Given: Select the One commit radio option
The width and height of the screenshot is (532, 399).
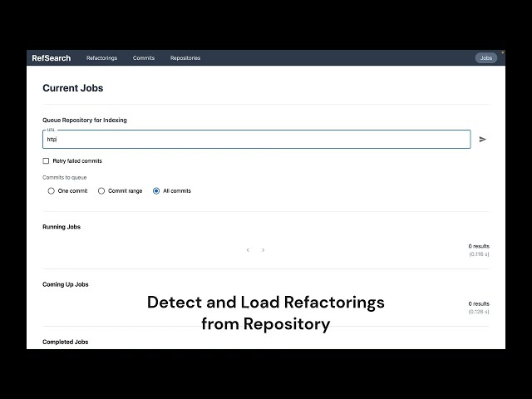Looking at the screenshot, I should 51,190.
